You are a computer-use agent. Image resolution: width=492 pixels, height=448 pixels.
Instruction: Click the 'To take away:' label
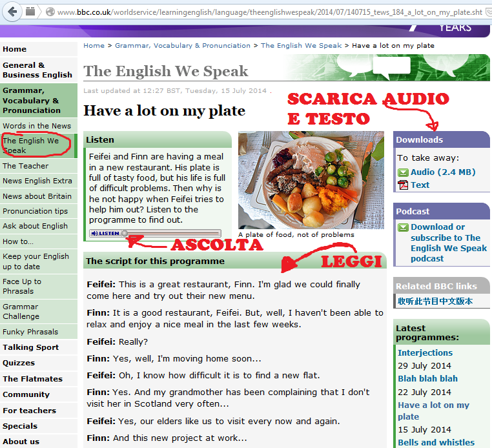pos(428,158)
